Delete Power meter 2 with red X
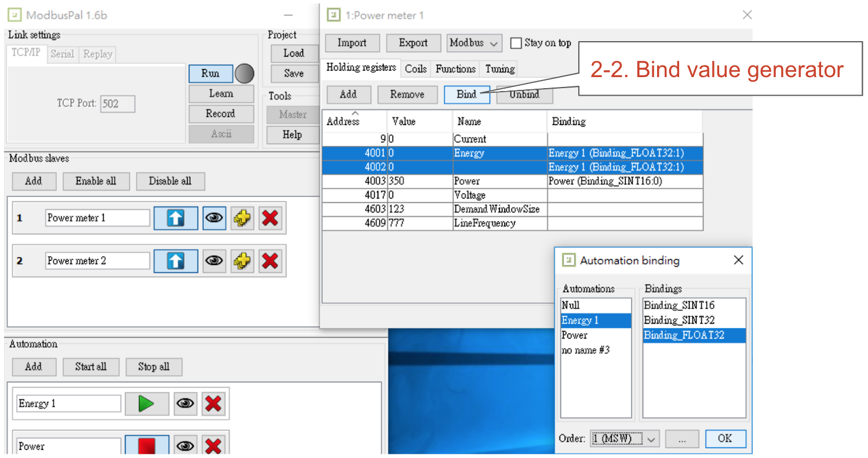The height and width of the screenshot is (458, 868). coord(269,261)
